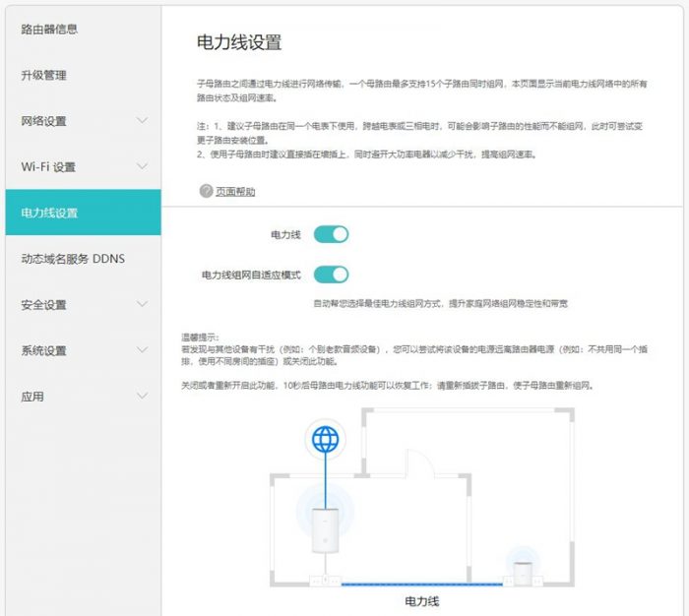
Task: Open 升级管理 menu item
Action: point(44,75)
